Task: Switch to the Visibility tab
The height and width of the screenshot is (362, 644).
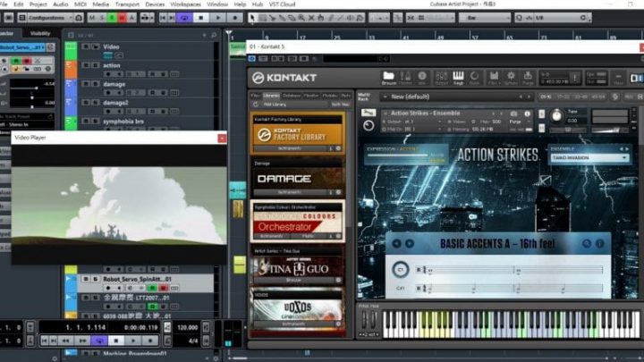Action: [x=40, y=33]
